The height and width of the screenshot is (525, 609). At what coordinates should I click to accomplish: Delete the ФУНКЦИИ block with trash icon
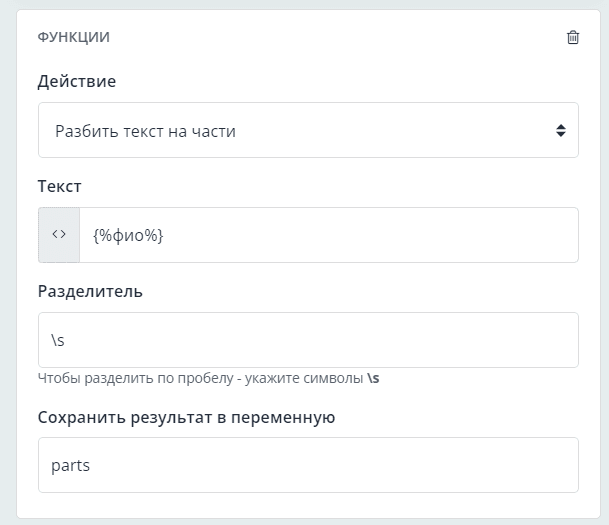[x=572, y=38]
